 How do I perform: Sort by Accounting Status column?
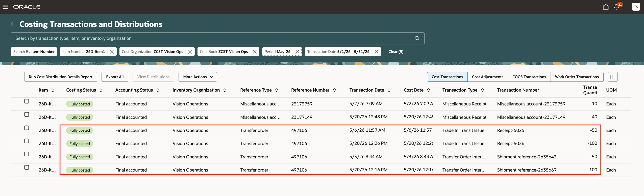pyautogui.click(x=158, y=90)
